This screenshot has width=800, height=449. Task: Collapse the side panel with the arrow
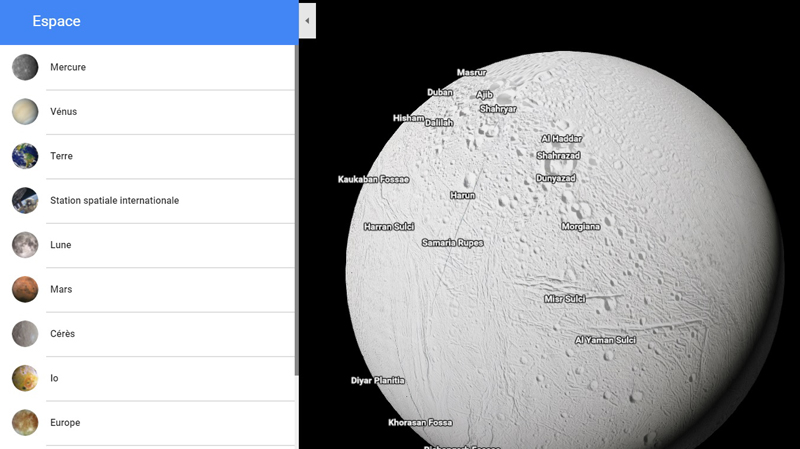click(x=307, y=21)
